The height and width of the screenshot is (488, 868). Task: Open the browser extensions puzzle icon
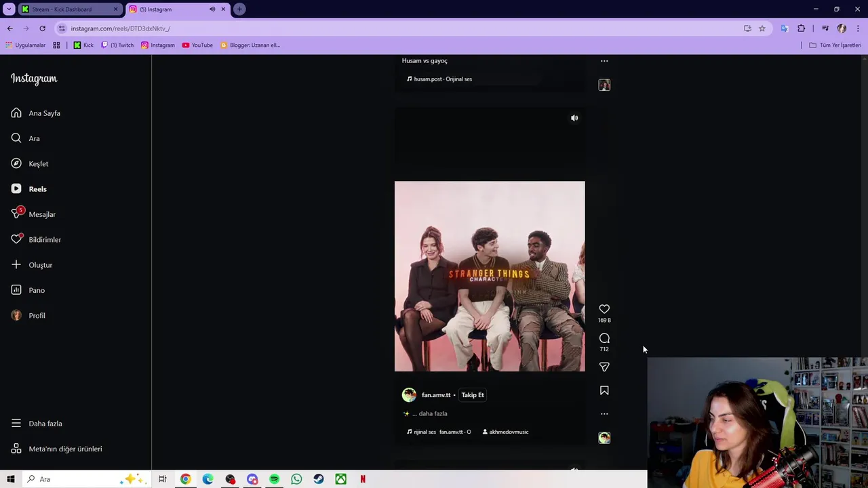coord(802,28)
